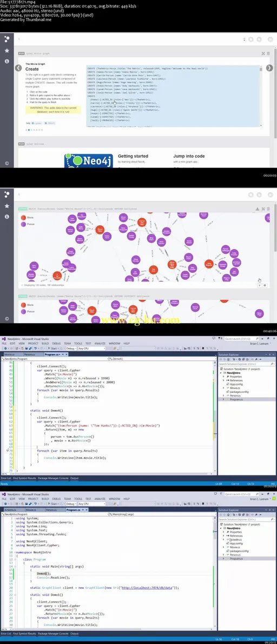Viewport: 277px width, 644px height.
Task: Click Start debugging button in the Main(string[] args) window
Action: click(52, 504)
